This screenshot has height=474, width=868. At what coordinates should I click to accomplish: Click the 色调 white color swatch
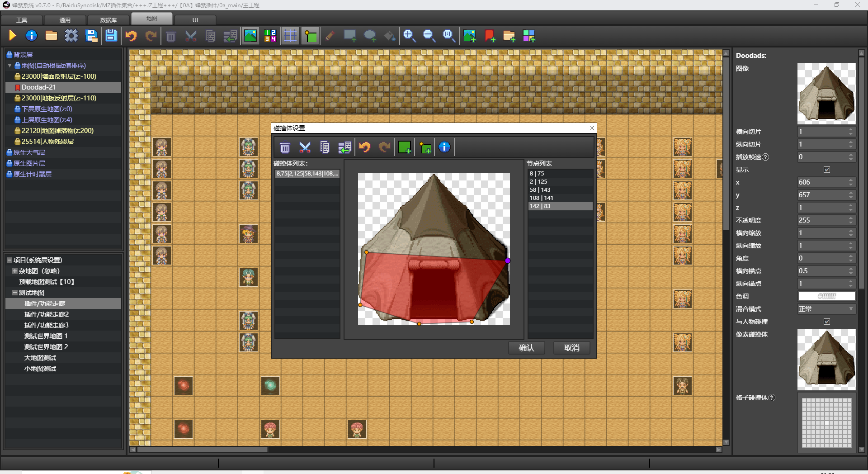pyautogui.click(x=826, y=296)
